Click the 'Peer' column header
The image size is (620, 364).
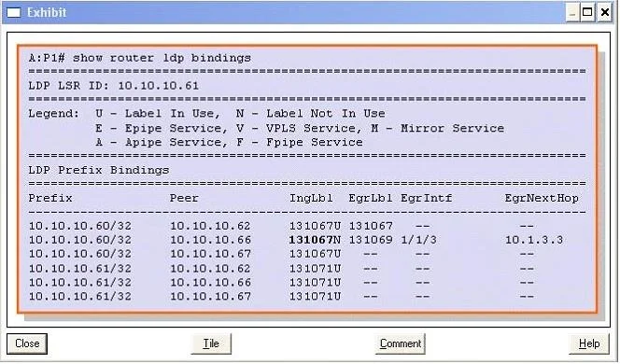click(184, 198)
